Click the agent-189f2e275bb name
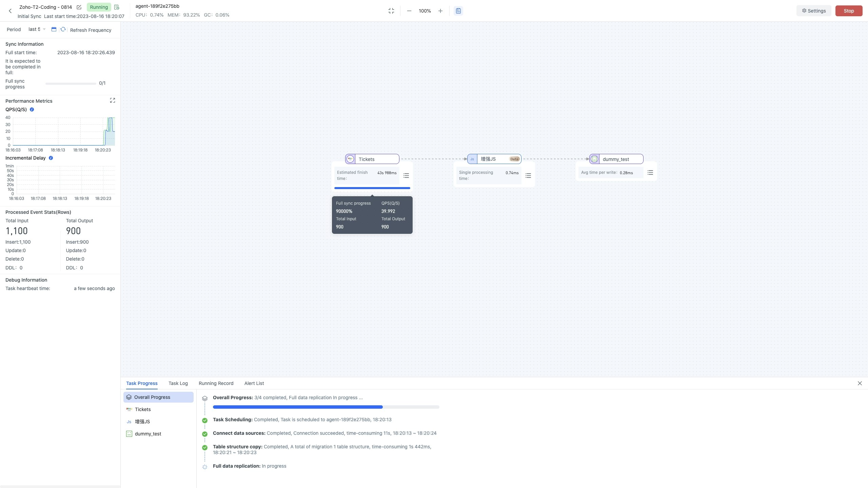 [157, 6]
